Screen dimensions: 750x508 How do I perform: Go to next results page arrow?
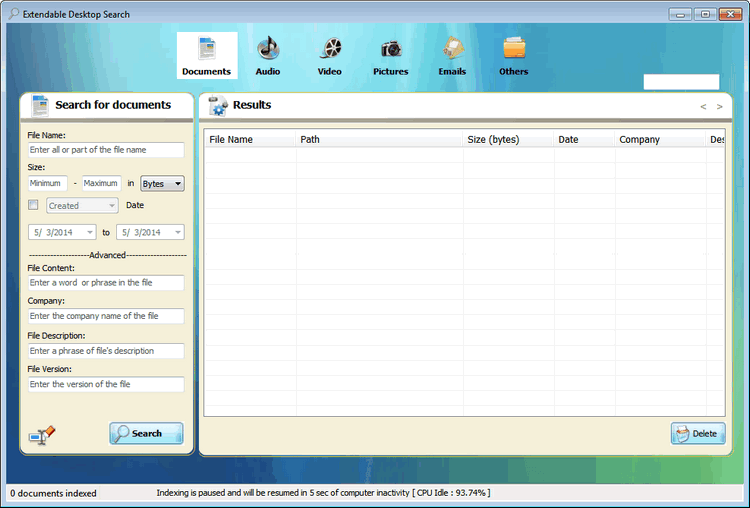(x=719, y=107)
